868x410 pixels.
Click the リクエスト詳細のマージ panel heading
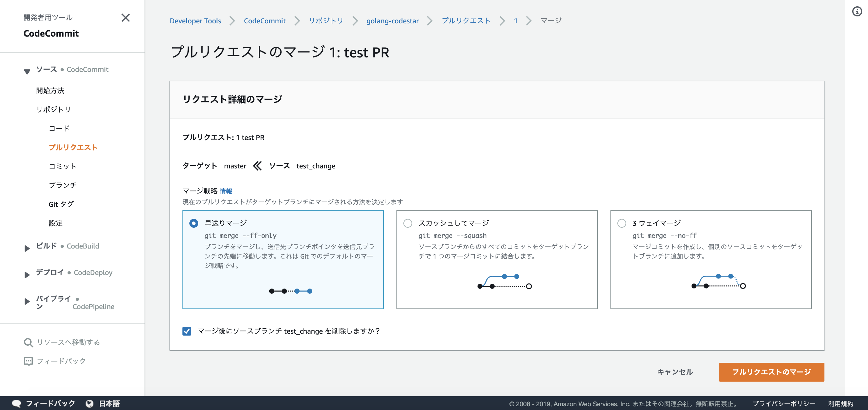pos(232,99)
